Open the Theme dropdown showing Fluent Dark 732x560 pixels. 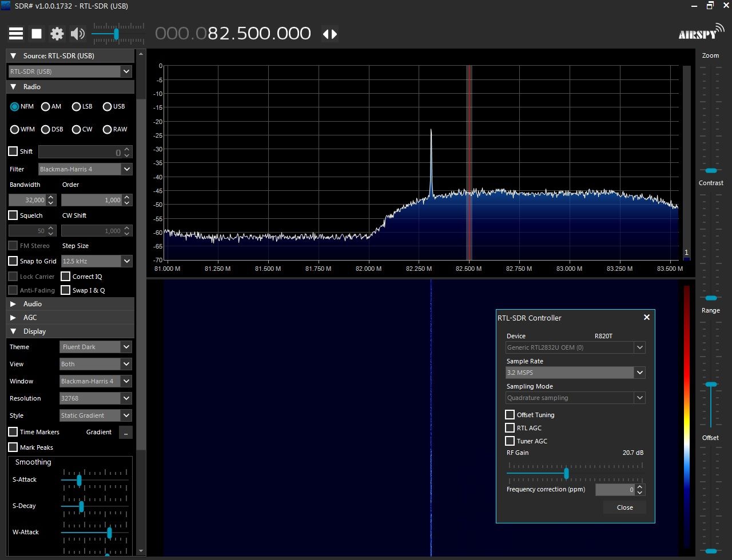pyautogui.click(x=96, y=347)
